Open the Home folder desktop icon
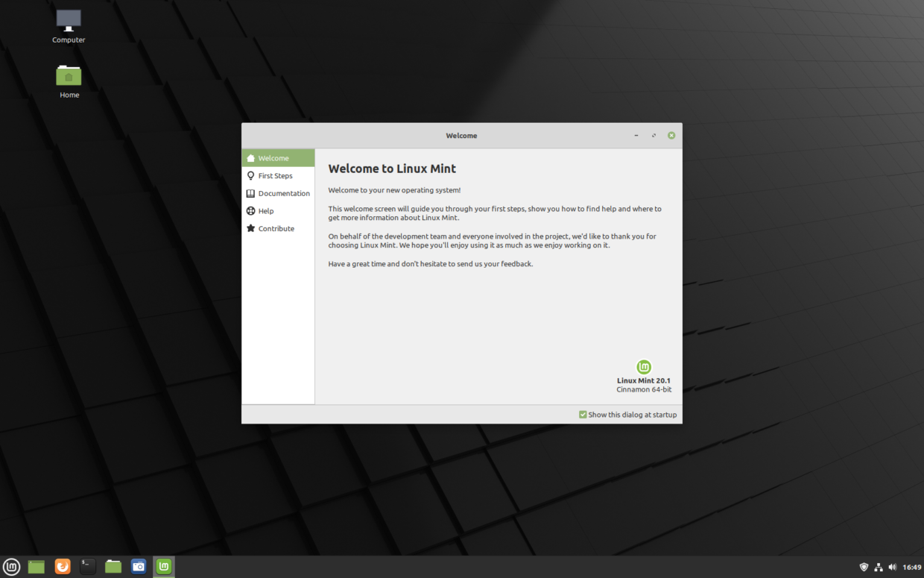The image size is (924, 578). point(69,81)
